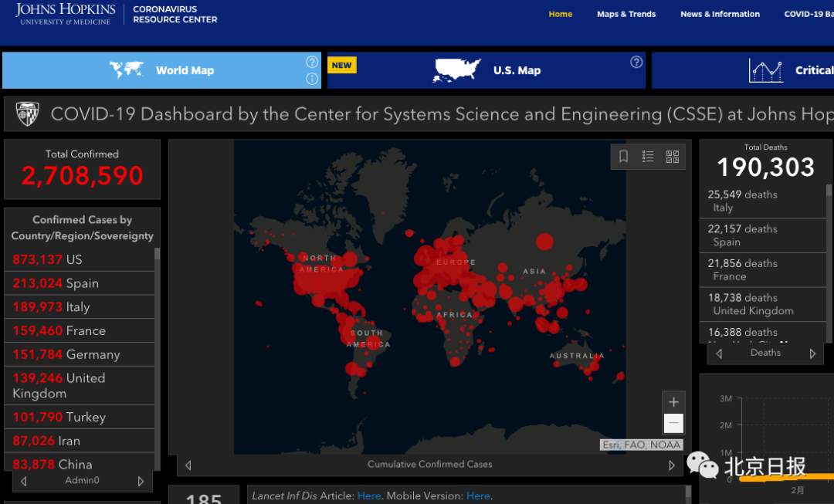Screen dimensions: 834x504
Task: Switch to previous panel before Deaths
Action: [x=720, y=353]
